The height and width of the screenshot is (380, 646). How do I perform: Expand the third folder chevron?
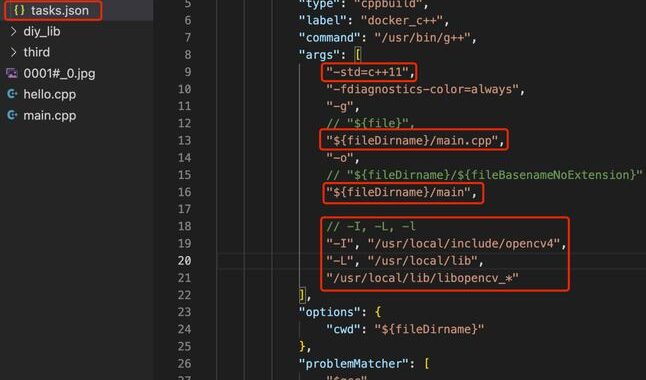[13, 52]
